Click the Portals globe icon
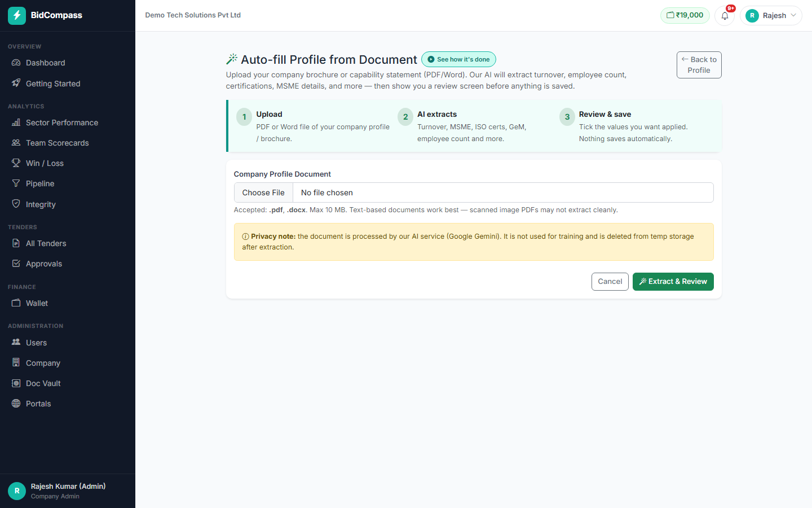This screenshot has width=812, height=508. pos(16,404)
